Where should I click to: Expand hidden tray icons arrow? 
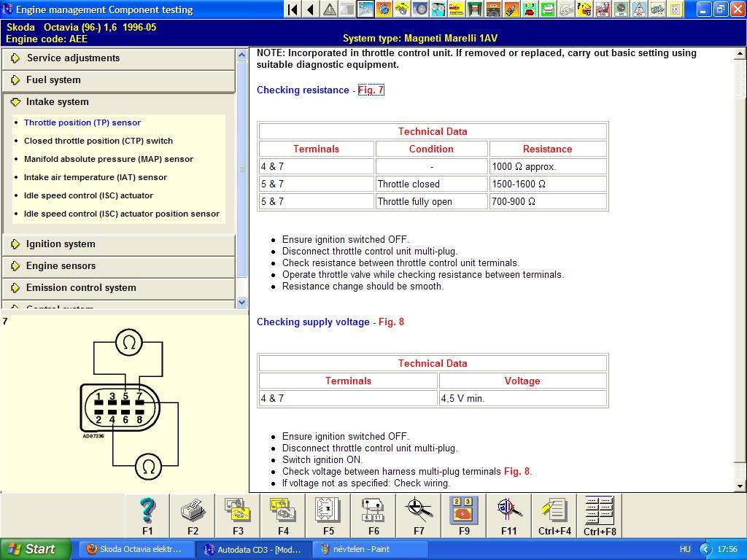click(x=705, y=550)
